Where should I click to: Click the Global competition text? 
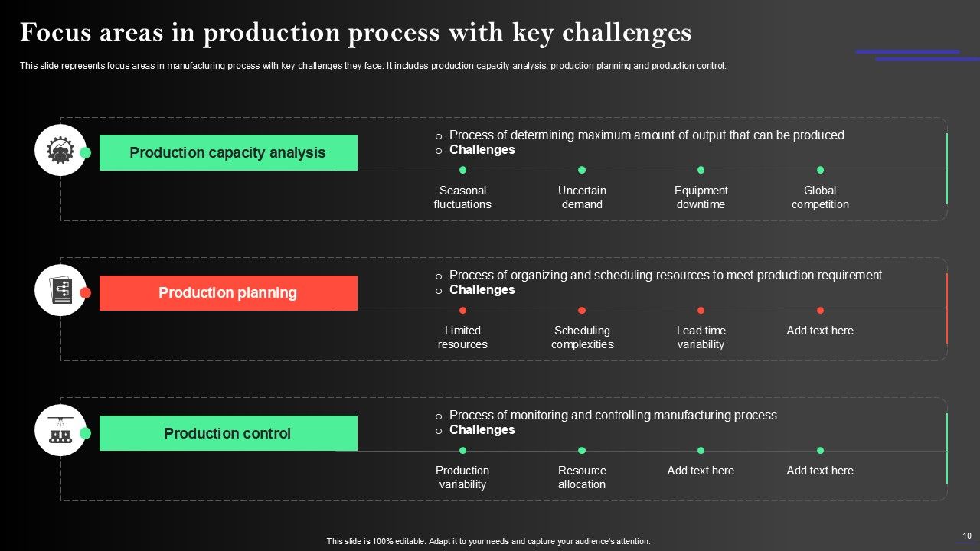pyautogui.click(x=820, y=197)
